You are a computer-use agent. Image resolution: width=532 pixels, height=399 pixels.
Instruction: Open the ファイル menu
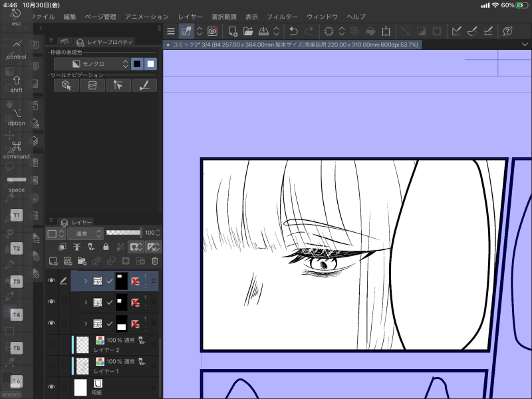click(x=43, y=17)
